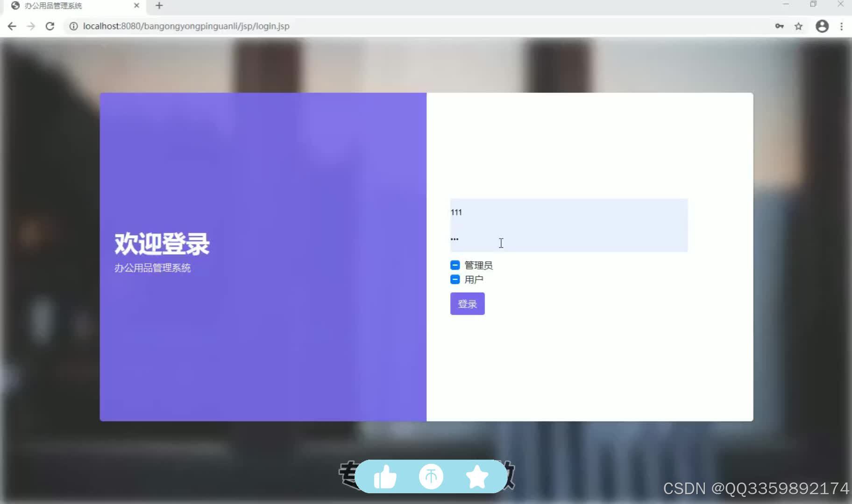This screenshot has width=852, height=504.
Task: Click the star favorite icon in overlay
Action: [477, 477]
